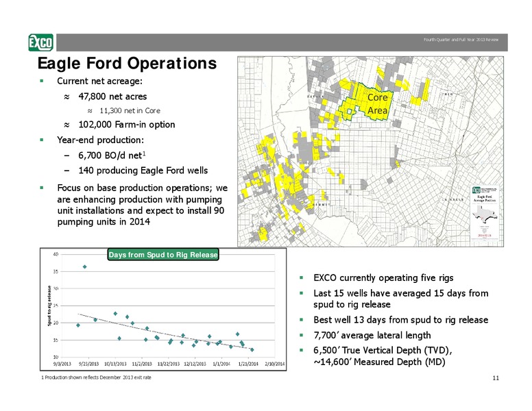Image resolution: width=532 pixels, height=411 pixels.
Task: Select 'Last 15 wells have averaged 15 days' bullet
Action: pos(400,299)
